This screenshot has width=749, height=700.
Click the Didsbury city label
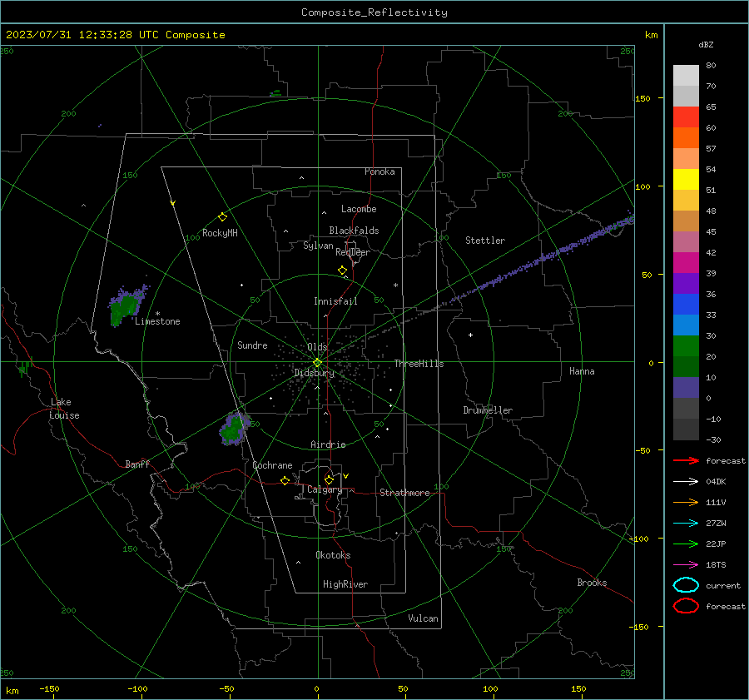[314, 373]
